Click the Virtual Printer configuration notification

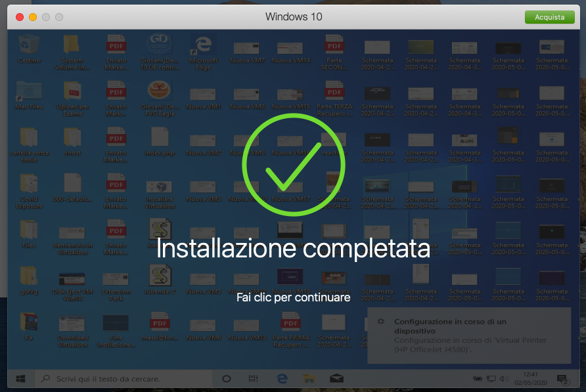(469, 336)
